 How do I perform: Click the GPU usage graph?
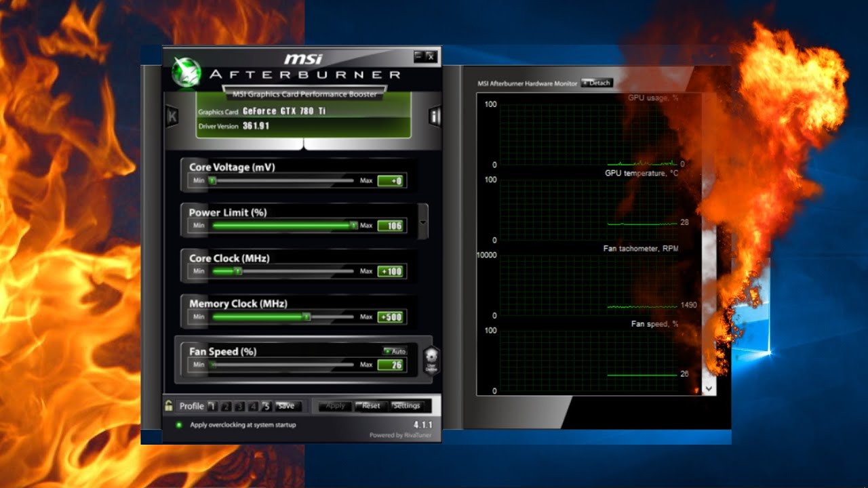(589, 134)
